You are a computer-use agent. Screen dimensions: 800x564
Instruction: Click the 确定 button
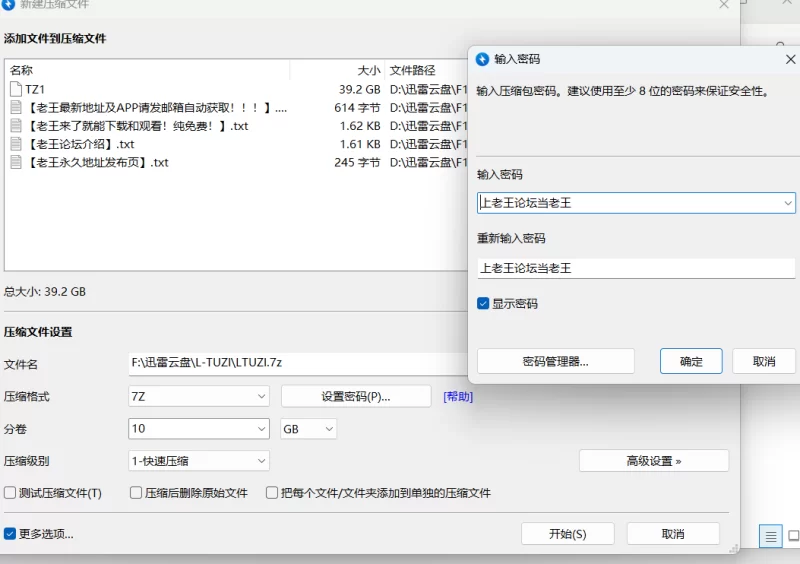691,361
